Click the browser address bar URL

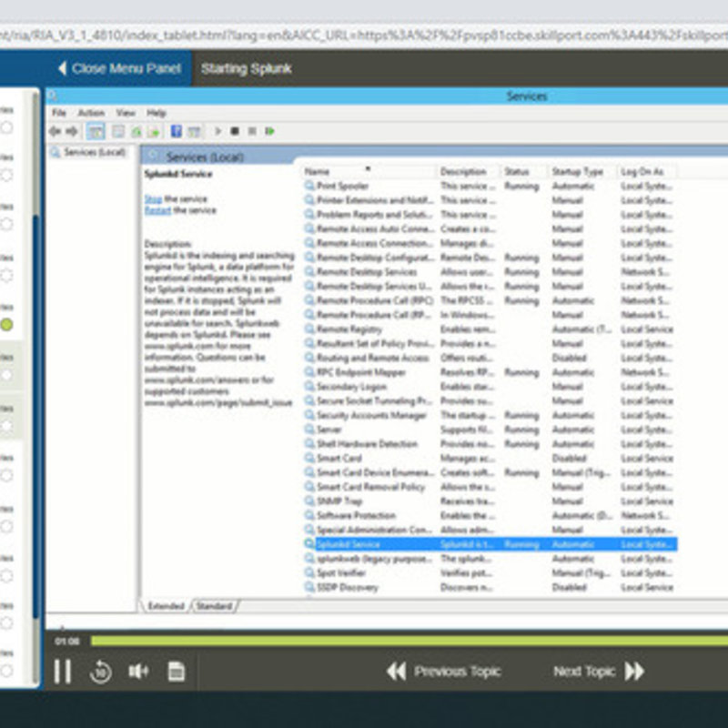(x=364, y=36)
